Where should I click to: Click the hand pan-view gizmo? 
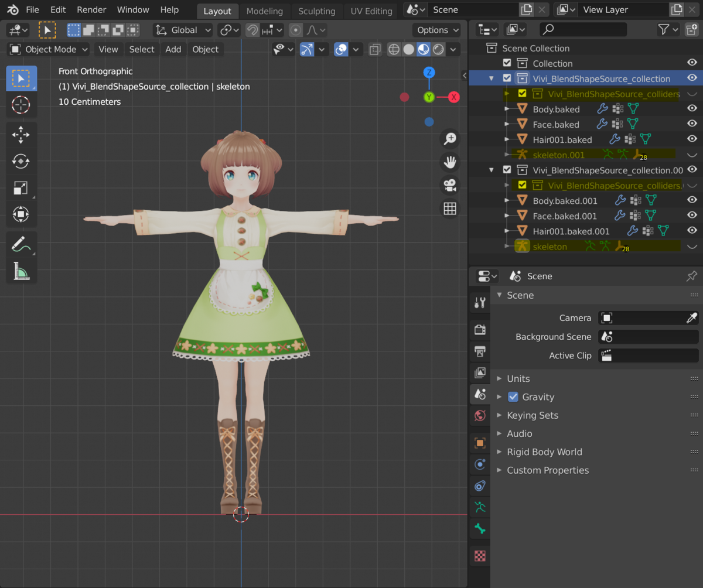tap(450, 162)
